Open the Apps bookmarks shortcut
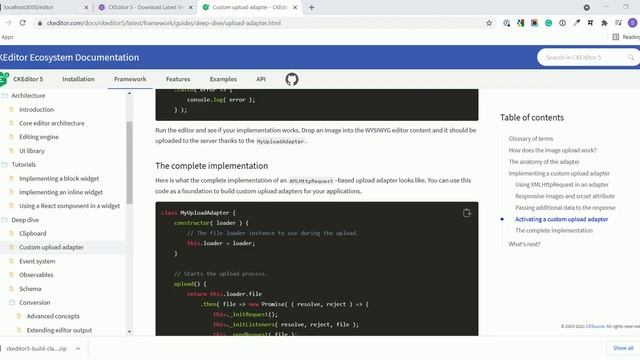 (x=7, y=37)
